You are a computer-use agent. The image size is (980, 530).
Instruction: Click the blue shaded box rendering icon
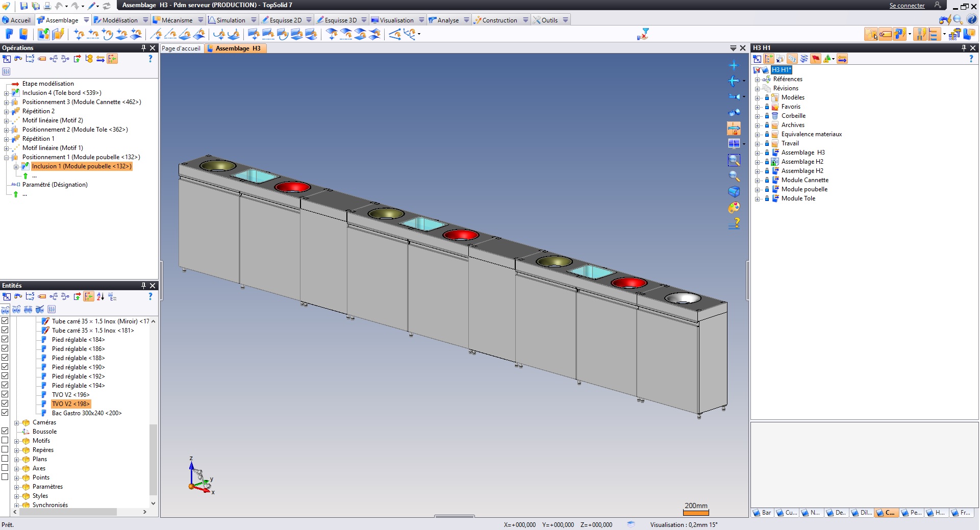[734, 192]
